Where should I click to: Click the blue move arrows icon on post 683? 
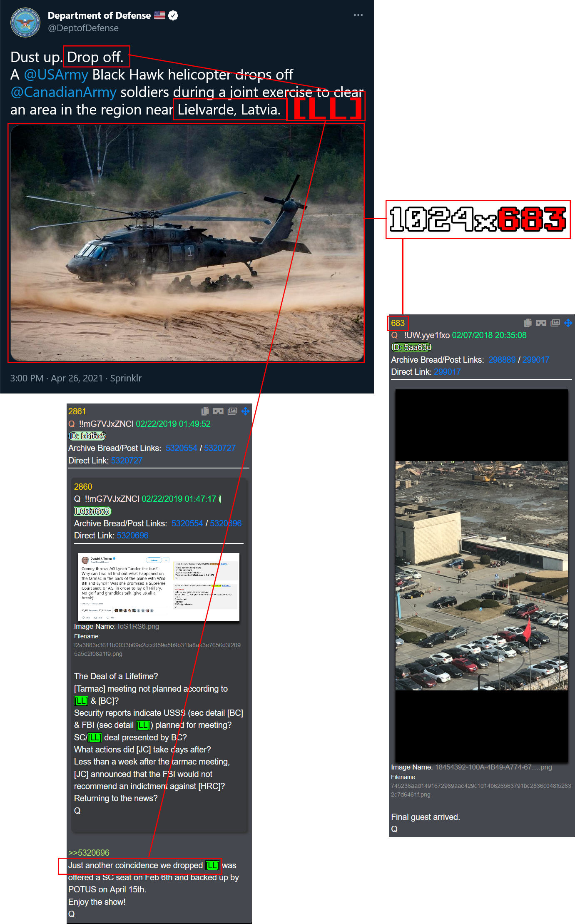click(568, 323)
